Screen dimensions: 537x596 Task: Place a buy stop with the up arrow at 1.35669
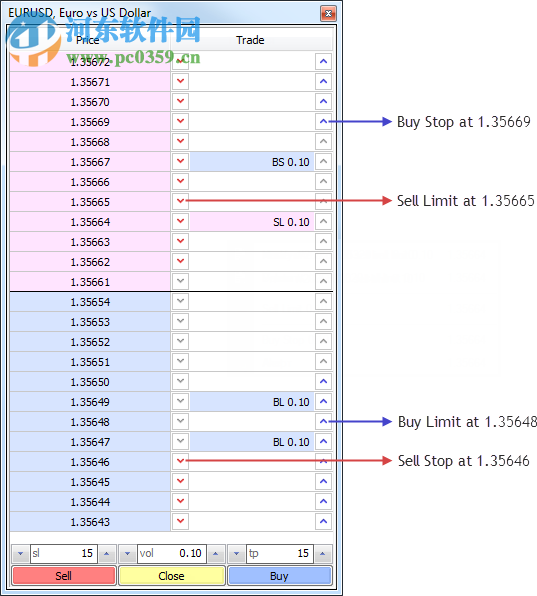click(x=323, y=122)
